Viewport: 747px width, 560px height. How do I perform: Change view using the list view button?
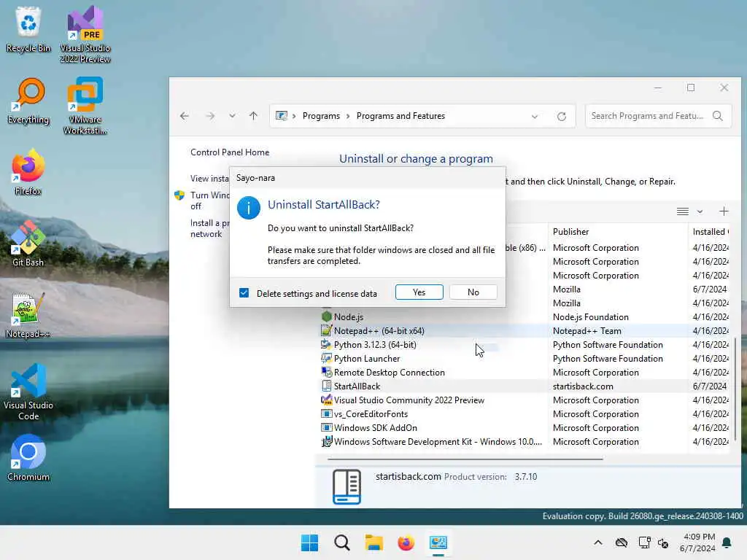[683, 211]
